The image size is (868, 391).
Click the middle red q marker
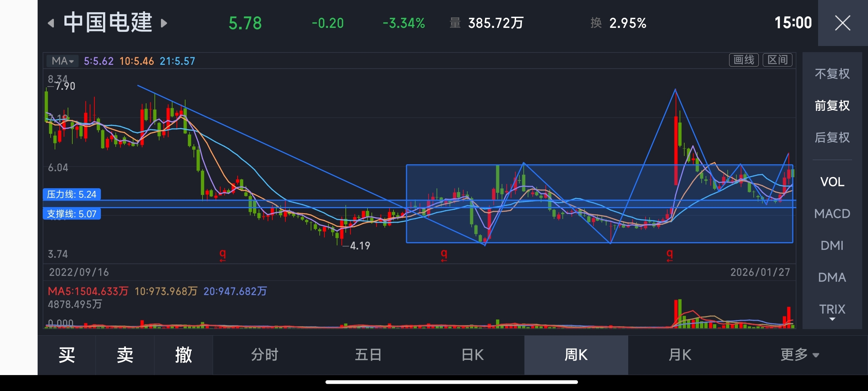[x=444, y=255]
